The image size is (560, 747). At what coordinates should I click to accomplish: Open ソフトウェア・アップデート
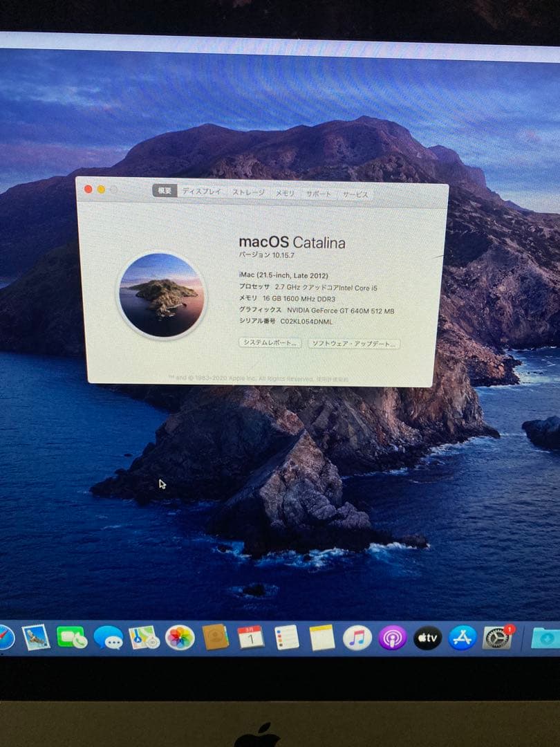(354, 344)
